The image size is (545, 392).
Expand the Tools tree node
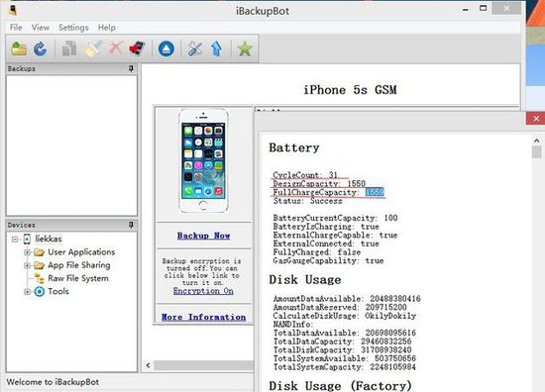pos(27,292)
